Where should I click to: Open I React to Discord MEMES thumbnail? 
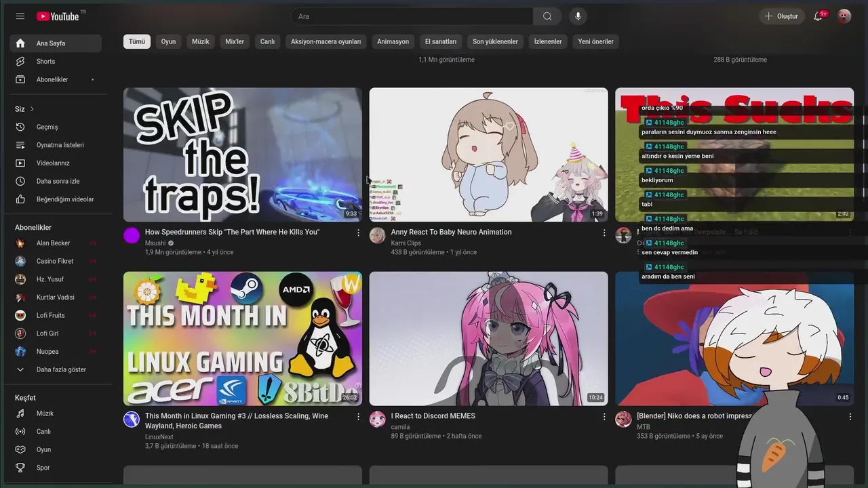pos(488,339)
